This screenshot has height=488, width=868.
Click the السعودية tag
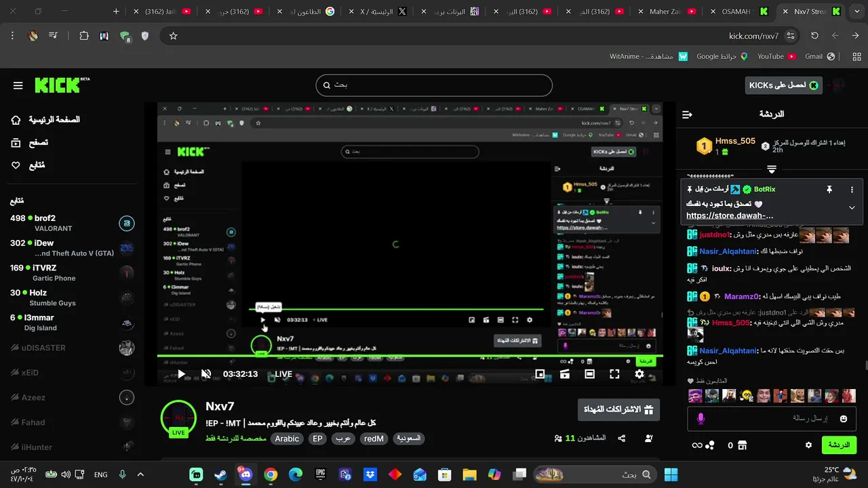[x=408, y=439]
